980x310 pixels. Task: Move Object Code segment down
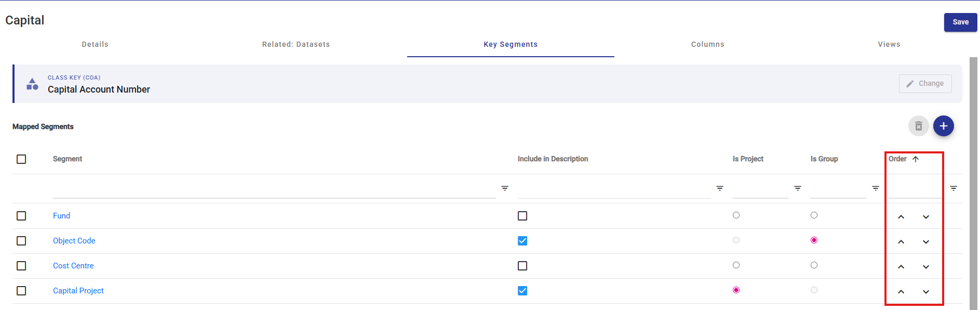tap(926, 242)
